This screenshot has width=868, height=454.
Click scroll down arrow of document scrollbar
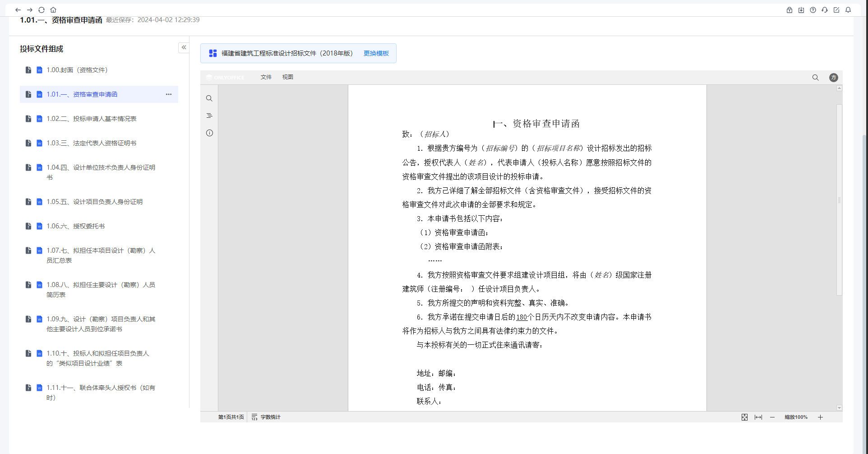(839, 408)
